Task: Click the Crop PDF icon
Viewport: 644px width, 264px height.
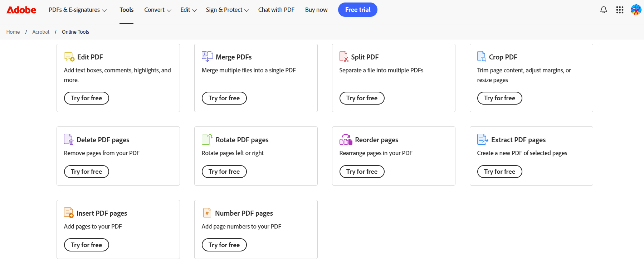Action: [x=482, y=57]
